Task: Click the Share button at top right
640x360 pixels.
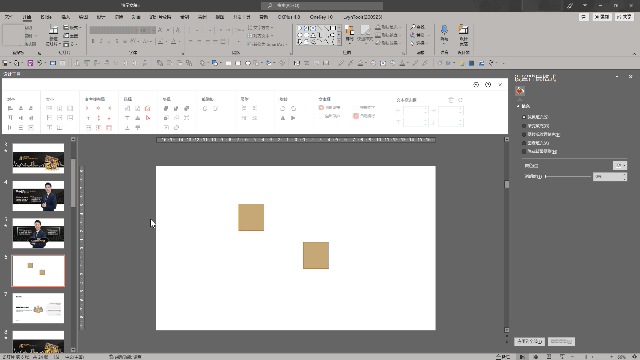Action: 624,17
